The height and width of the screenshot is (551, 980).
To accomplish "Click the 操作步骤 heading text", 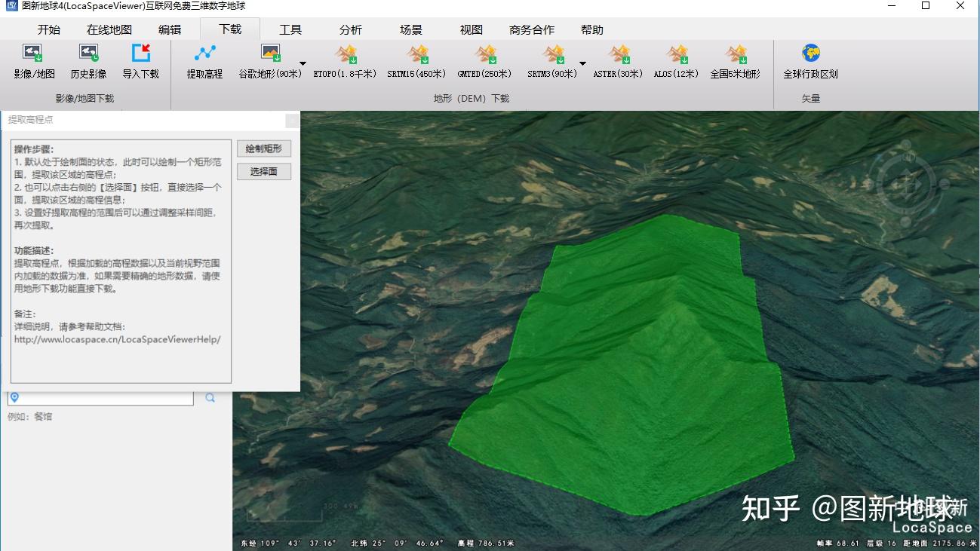I will (x=34, y=150).
